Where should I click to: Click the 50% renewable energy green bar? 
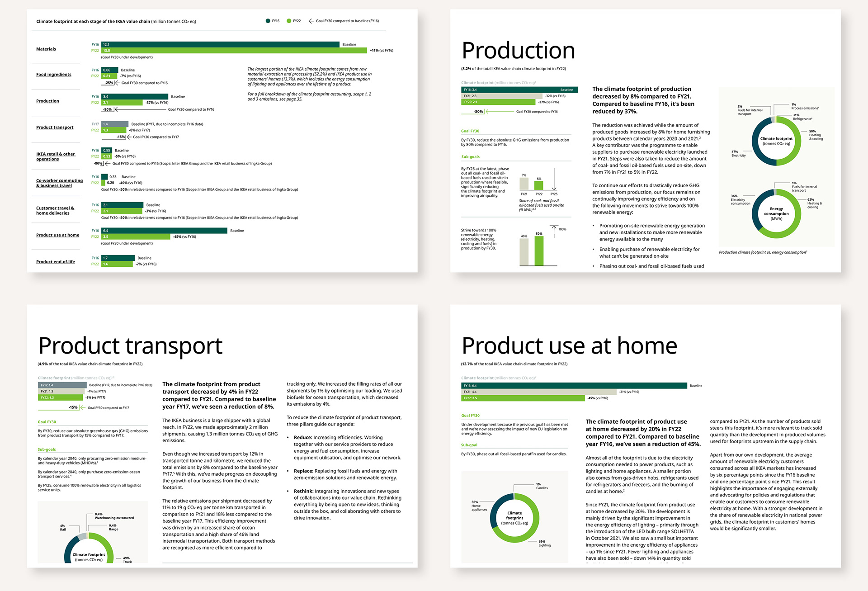tap(539, 251)
